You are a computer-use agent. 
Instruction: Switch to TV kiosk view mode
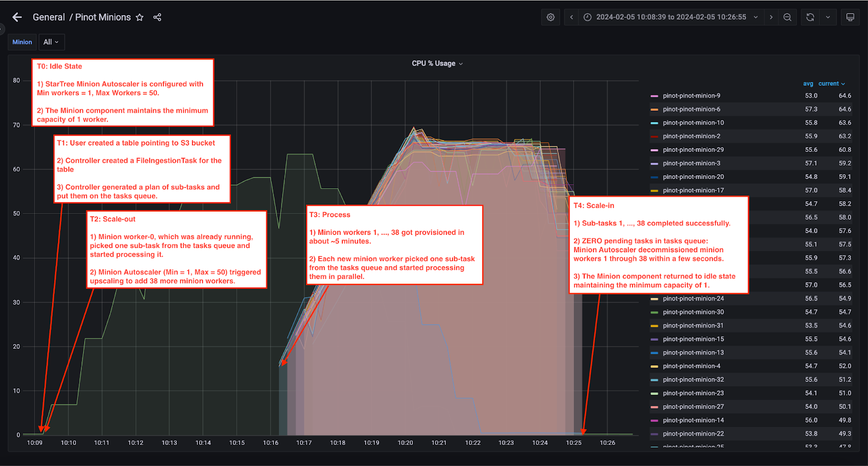(850, 17)
